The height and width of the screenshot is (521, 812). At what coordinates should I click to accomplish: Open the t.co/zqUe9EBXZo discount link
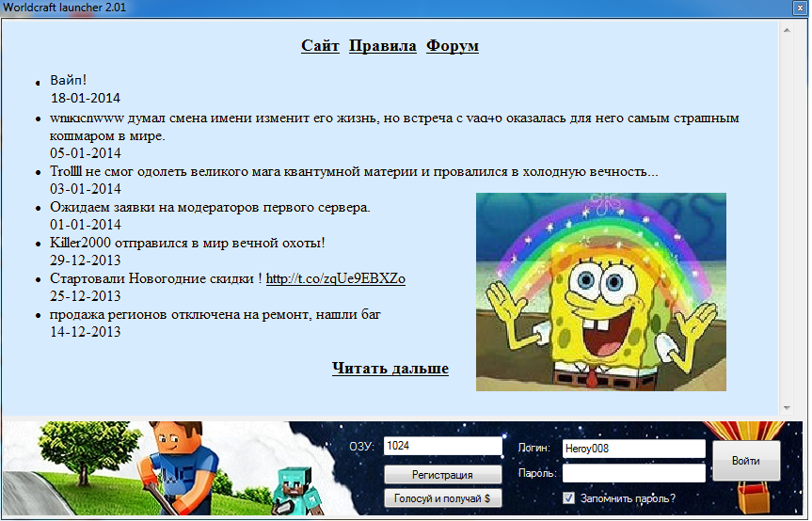pos(336,278)
